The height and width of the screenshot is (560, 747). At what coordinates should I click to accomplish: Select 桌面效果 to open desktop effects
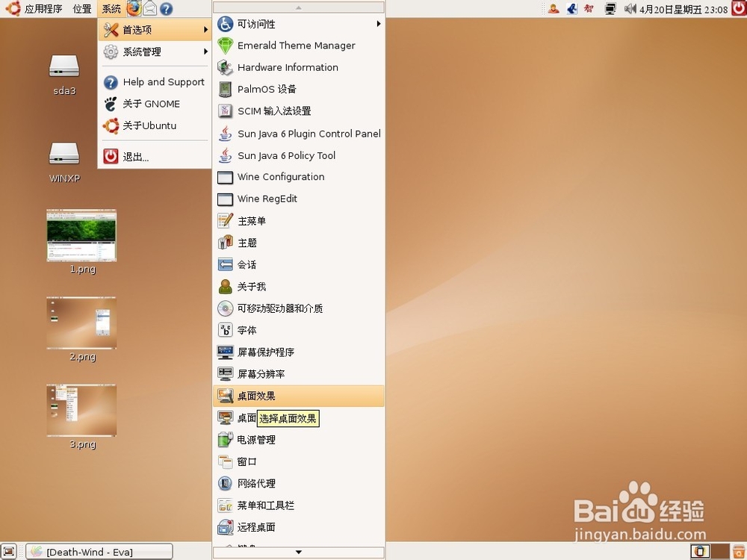(x=258, y=396)
